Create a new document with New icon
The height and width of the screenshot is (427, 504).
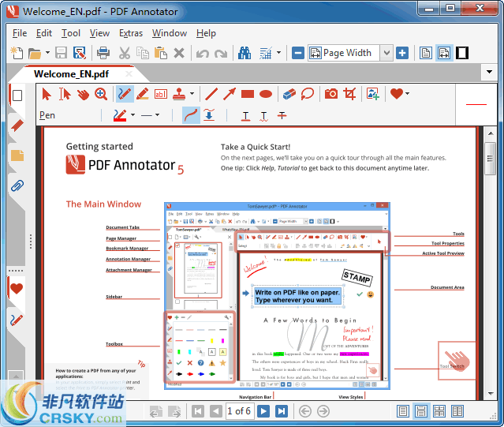17,53
